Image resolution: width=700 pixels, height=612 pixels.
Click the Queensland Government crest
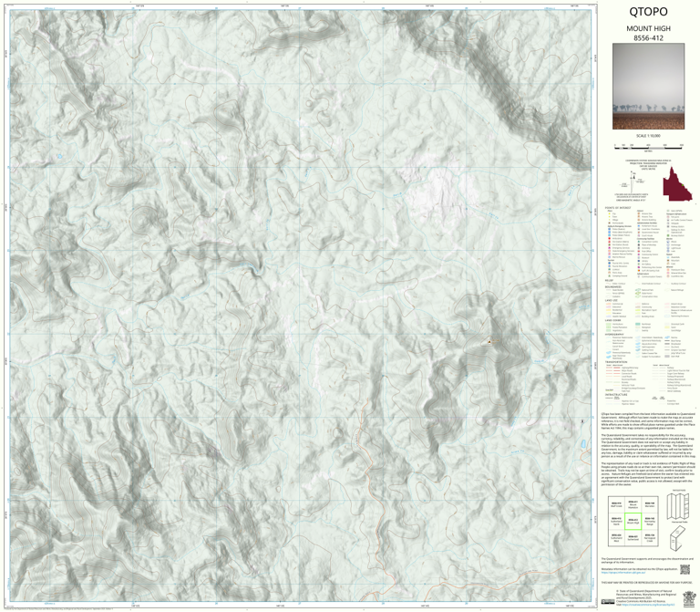[689, 597]
